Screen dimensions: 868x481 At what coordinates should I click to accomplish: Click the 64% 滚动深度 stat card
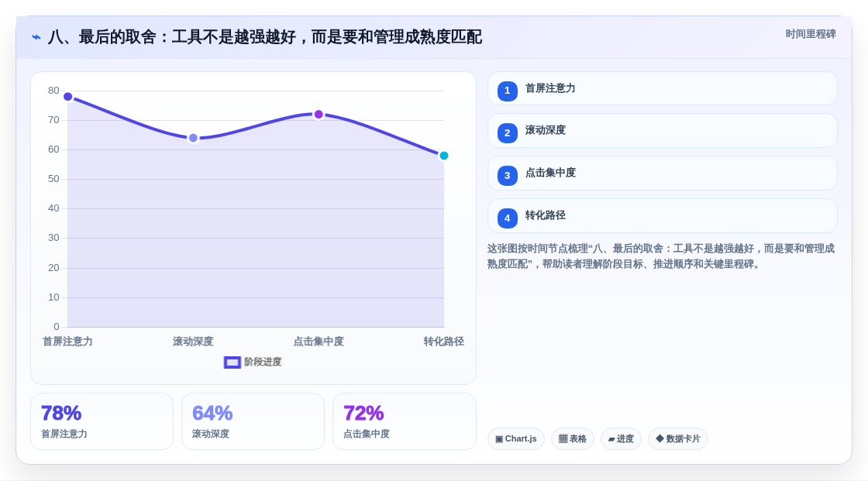(x=253, y=421)
